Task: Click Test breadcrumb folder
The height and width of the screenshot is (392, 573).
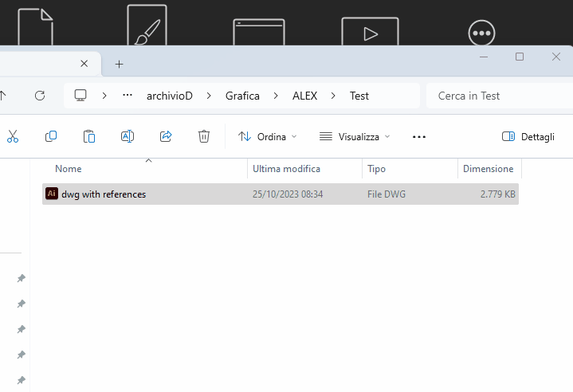Action: click(359, 96)
